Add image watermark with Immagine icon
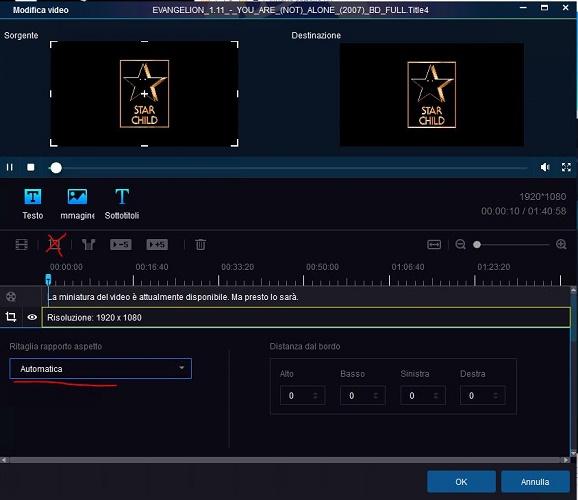578x500 pixels. [77, 197]
